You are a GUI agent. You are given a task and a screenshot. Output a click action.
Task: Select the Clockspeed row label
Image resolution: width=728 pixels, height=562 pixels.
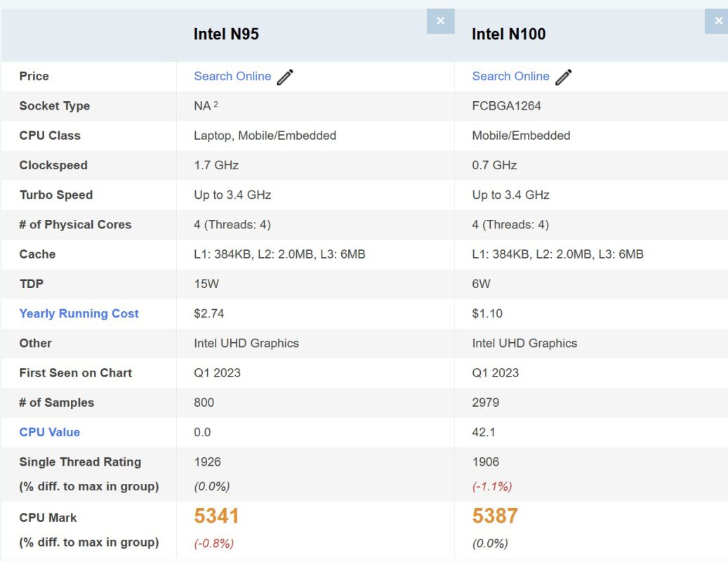(53, 165)
